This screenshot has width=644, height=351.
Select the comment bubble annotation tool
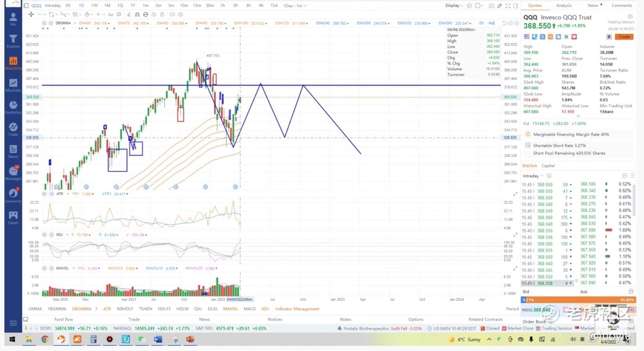(x=119, y=14)
